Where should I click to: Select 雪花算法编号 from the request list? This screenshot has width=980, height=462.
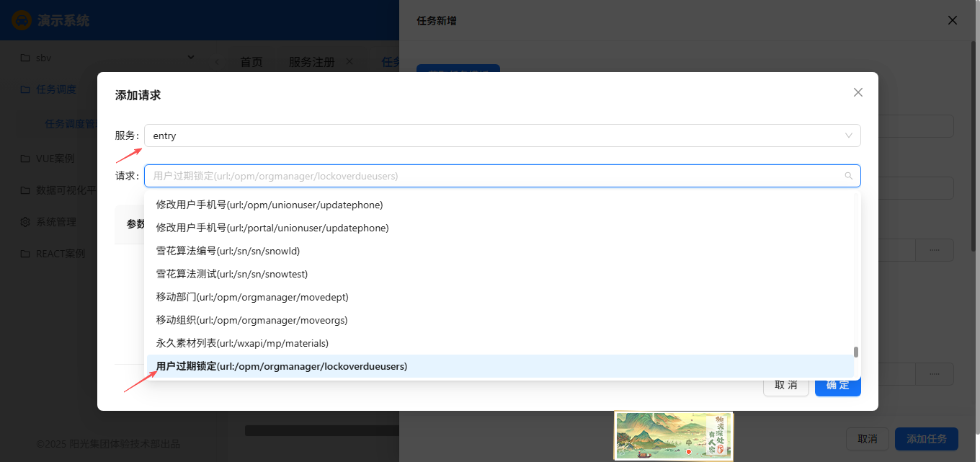click(x=228, y=251)
